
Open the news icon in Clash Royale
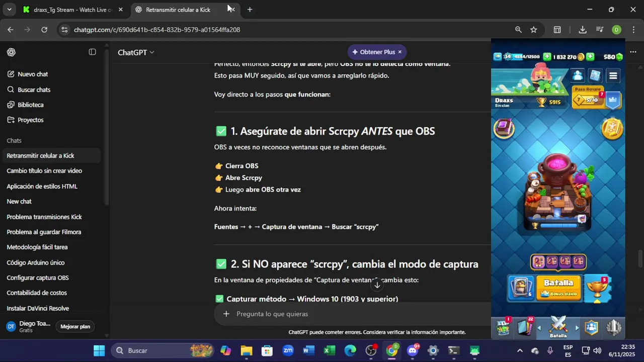pos(595,76)
